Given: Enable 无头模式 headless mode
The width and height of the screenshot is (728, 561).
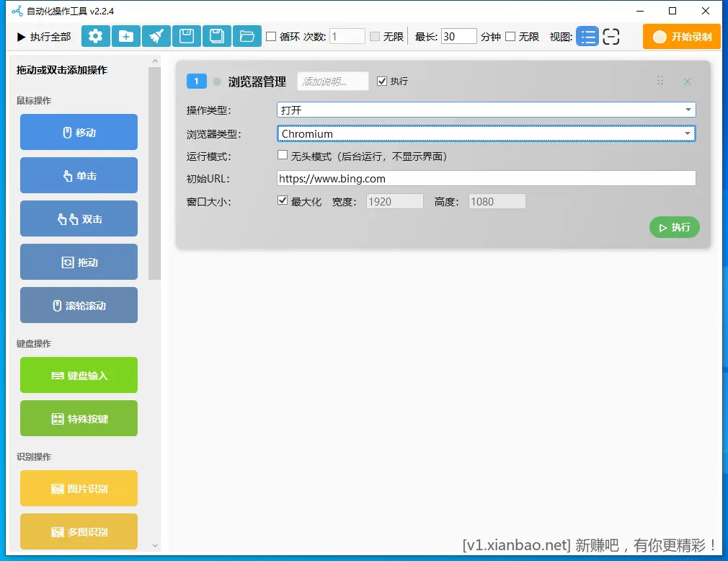Looking at the screenshot, I should coord(283,154).
